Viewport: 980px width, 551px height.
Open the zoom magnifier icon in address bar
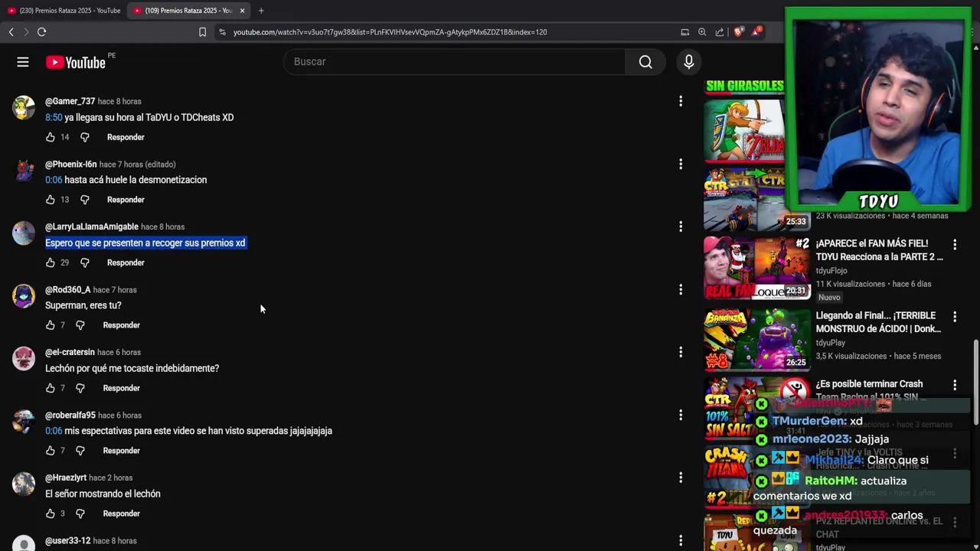pyautogui.click(x=702, y=32)
